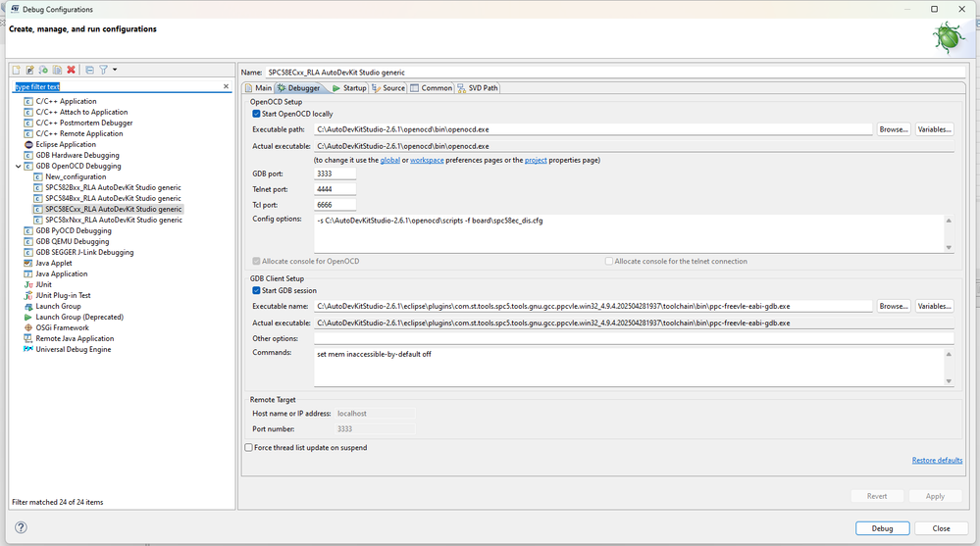Select C/C++ Postmortem Debugger entry

[83, 124]
